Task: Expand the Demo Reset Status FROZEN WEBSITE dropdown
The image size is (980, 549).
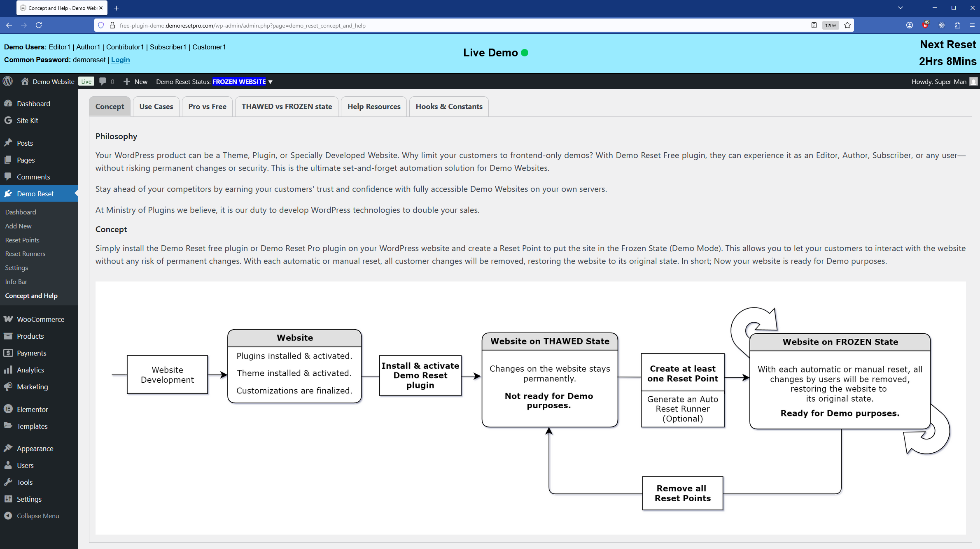Action: tap(271, 82)
